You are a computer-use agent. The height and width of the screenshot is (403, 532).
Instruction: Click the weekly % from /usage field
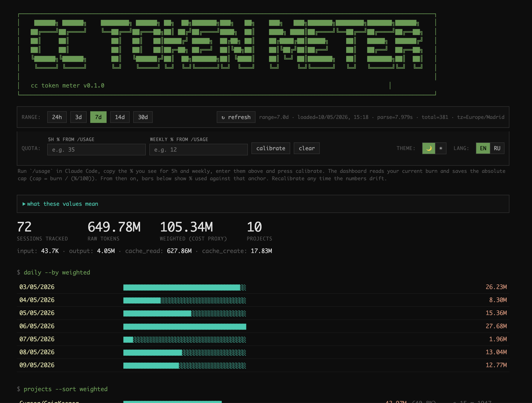click(x=198, y=150)
